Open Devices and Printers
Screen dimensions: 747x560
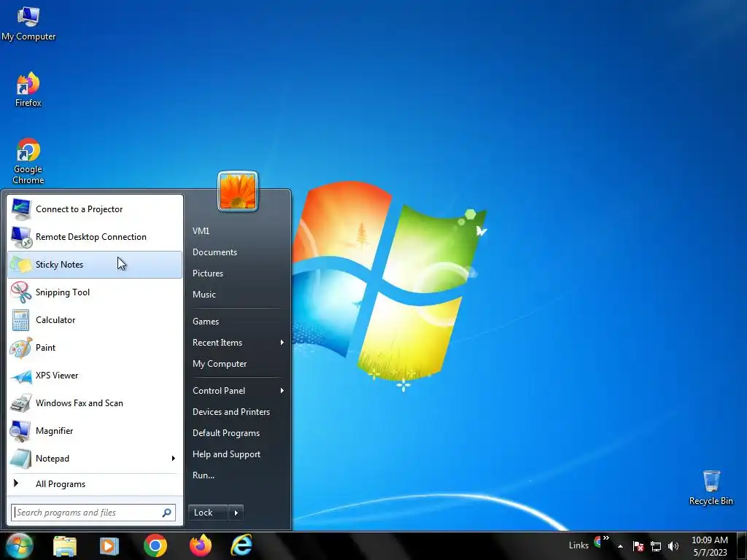click(231, 412)
